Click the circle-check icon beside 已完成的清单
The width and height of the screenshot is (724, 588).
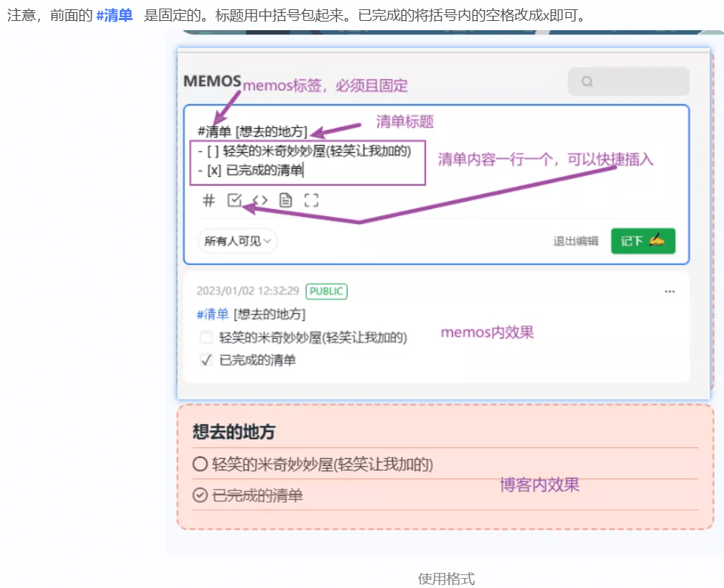coord(200,495)
